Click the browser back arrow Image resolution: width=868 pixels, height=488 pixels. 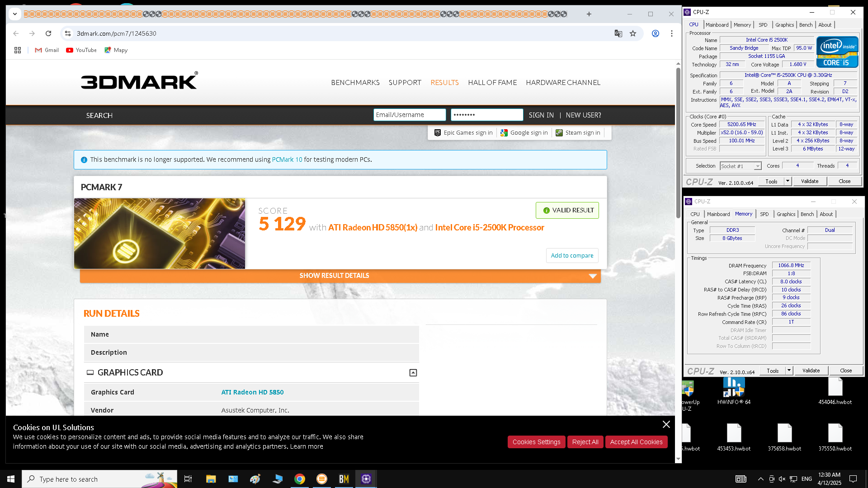point(16,33)
